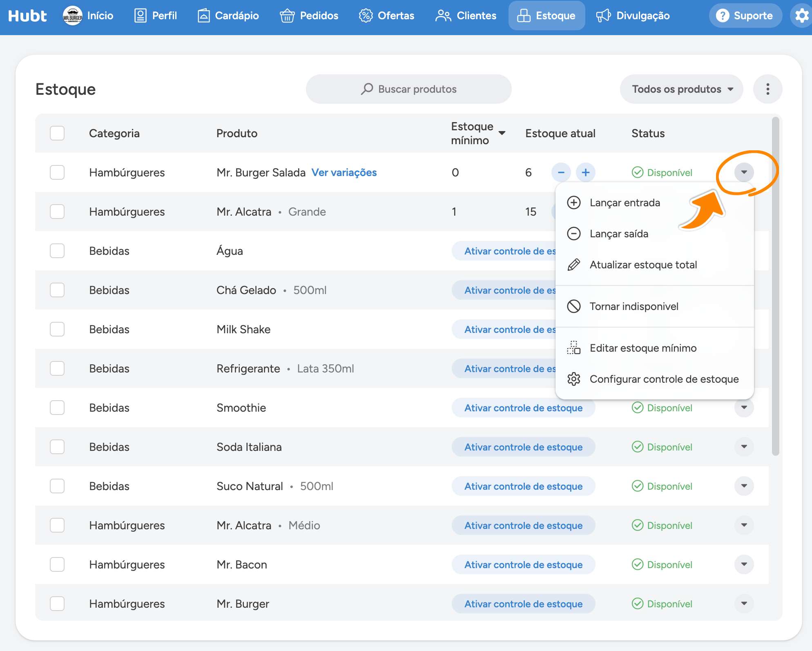The image size is (812, 651).
Task: Click the Suporte help button
Action: [745, 16]
